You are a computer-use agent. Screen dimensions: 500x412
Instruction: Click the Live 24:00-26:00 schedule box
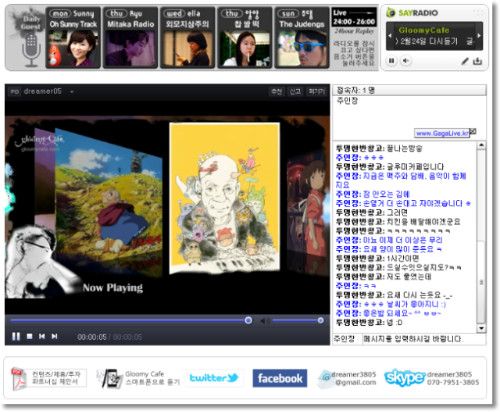tap(354, 17)
